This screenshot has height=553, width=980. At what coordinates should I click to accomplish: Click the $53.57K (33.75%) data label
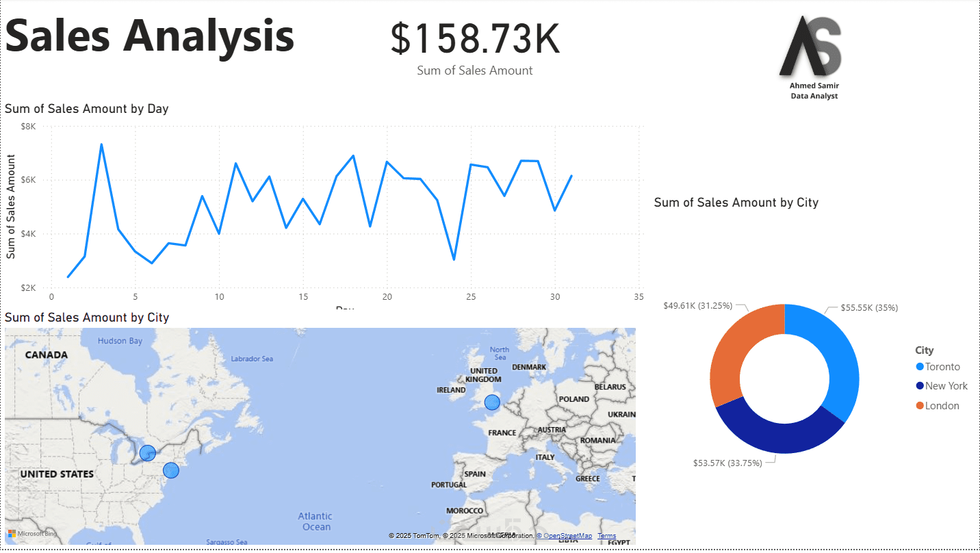pos(727,463)
